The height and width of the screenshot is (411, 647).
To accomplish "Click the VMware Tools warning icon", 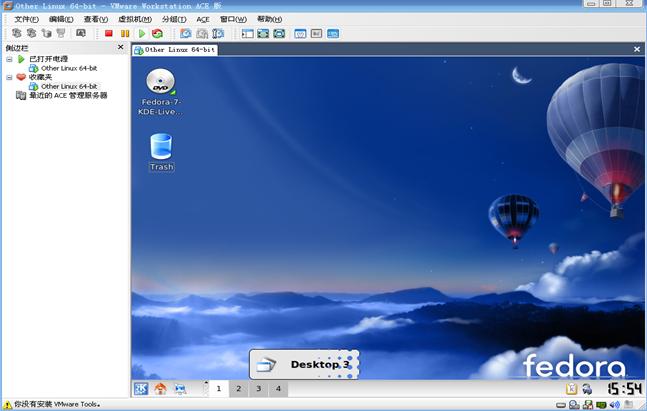I will tap(7, 405).
